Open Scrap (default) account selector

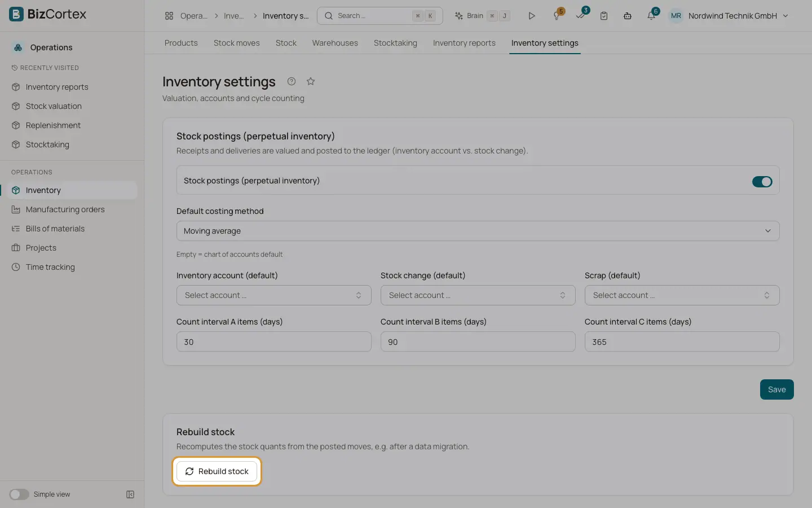pyautogui.click(x=682, y=295)
